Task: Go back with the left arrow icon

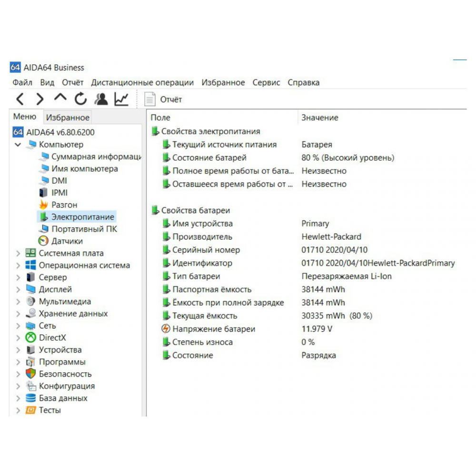Action: point(20,99)
